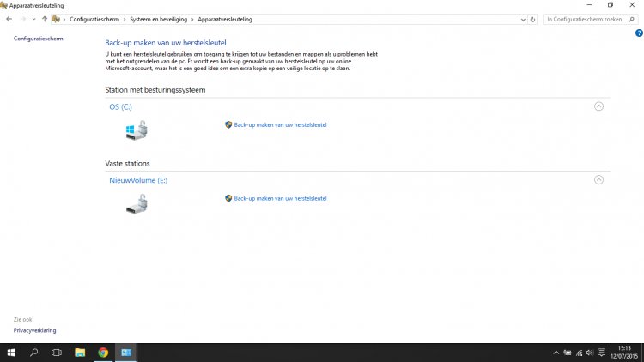Back up recovery key for NieuwVolume (E:)
Viewport: 644px width, 362px height.
(x=280, y=198)
